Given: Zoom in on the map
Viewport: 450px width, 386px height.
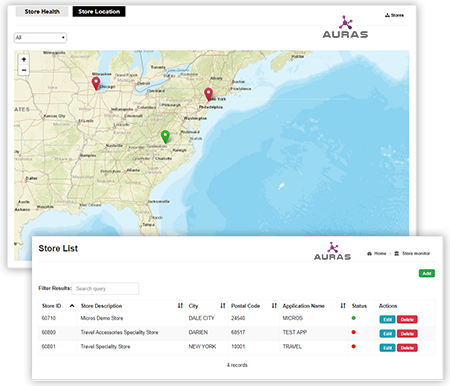Looking at the screenshot, I should (24, 60).
